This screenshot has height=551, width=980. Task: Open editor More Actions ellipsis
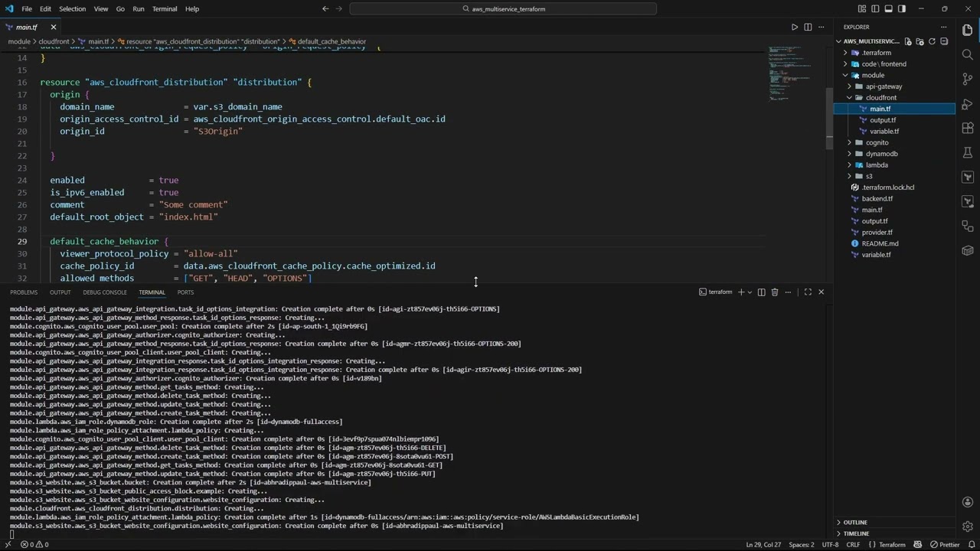coord(821,27)
